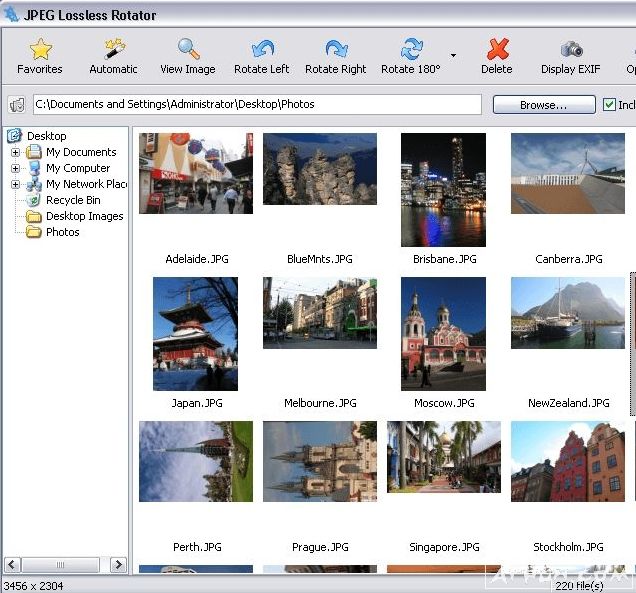Click the icon left of path field
The image size is (636, 593).
click(17, 105)
